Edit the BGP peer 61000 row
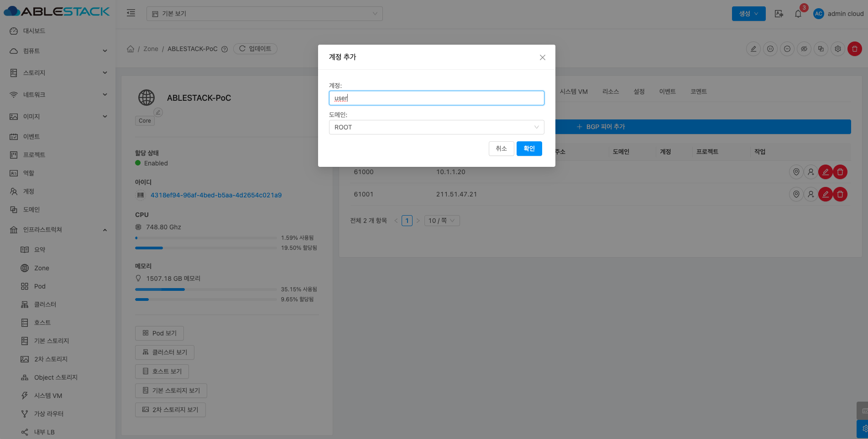The image size is (868, 439). tap(825, 172)
